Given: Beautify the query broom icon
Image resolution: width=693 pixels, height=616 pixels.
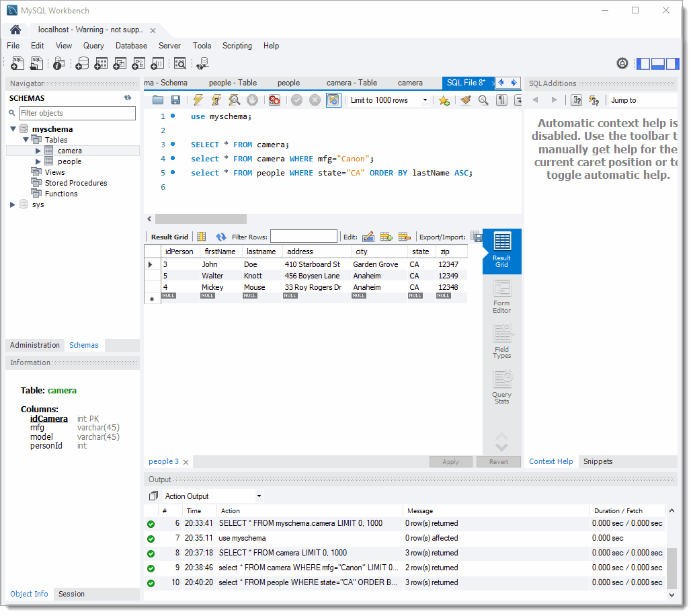Looking at the screenshot, I should click(465, 100).
